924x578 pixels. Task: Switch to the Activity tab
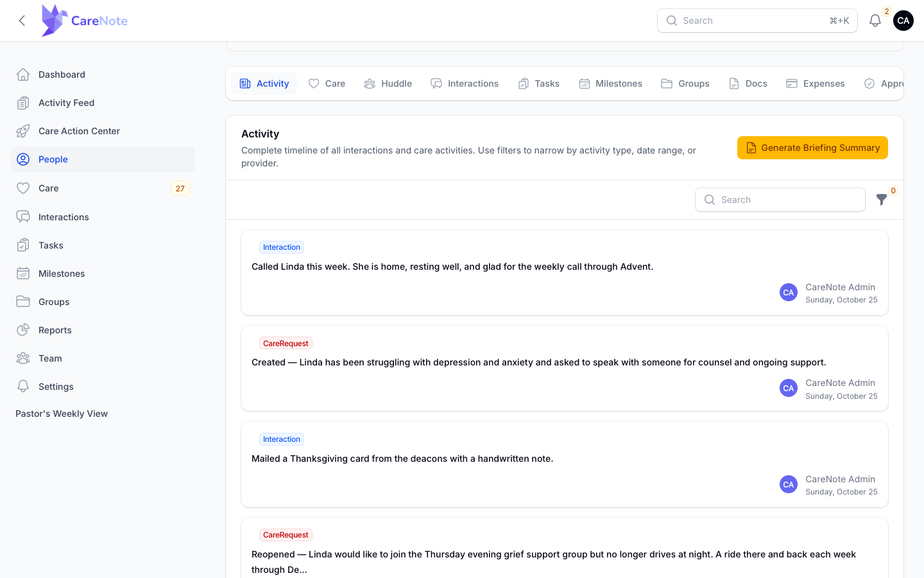pyautogui.click(x=264, y=83)
